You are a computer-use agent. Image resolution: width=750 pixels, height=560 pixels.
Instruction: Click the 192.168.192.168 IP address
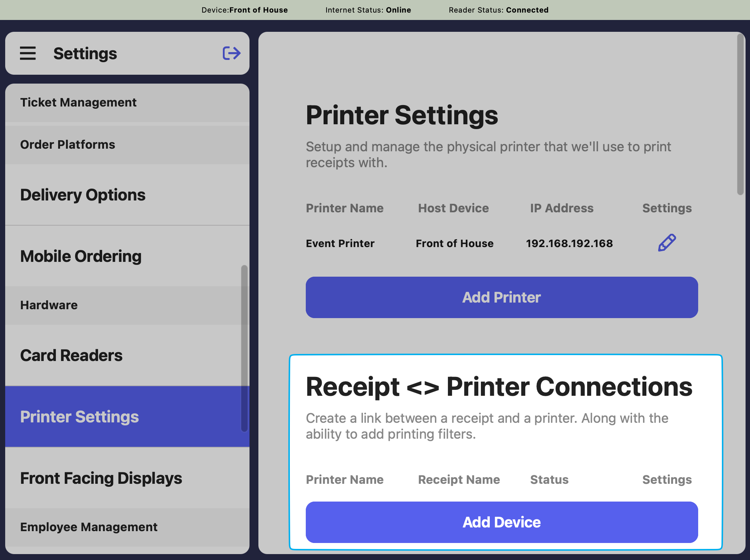click(569, 243)
